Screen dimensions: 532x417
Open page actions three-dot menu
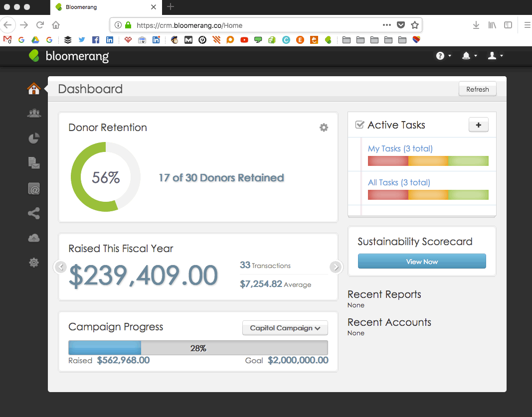(x=387, y=25)
